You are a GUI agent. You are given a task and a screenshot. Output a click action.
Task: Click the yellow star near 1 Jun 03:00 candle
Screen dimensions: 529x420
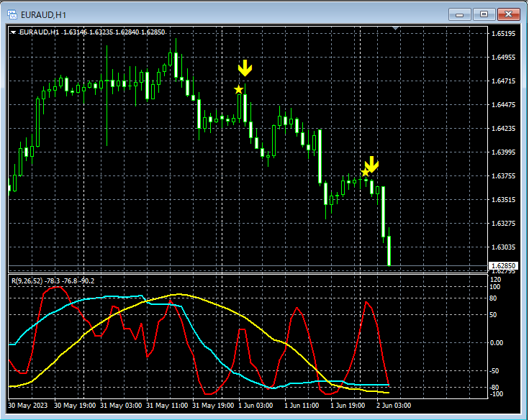238,90
